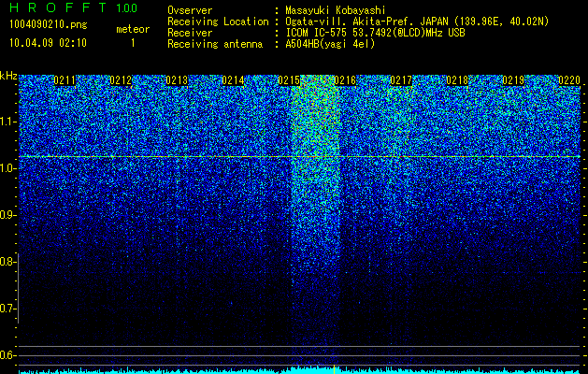Click the 0.7 frequency axis label

pyautogui.click(x=7, y=309)
